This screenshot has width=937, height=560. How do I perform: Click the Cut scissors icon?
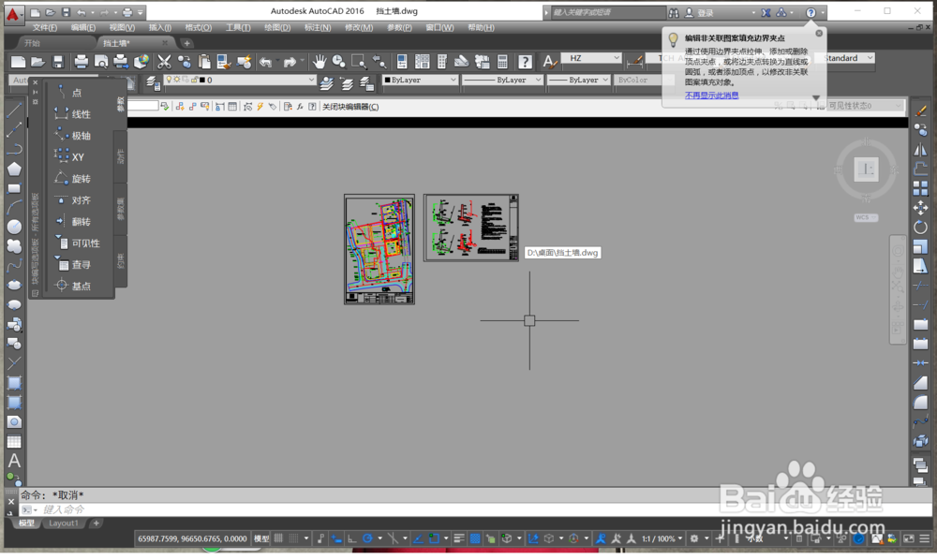(164, 62)
